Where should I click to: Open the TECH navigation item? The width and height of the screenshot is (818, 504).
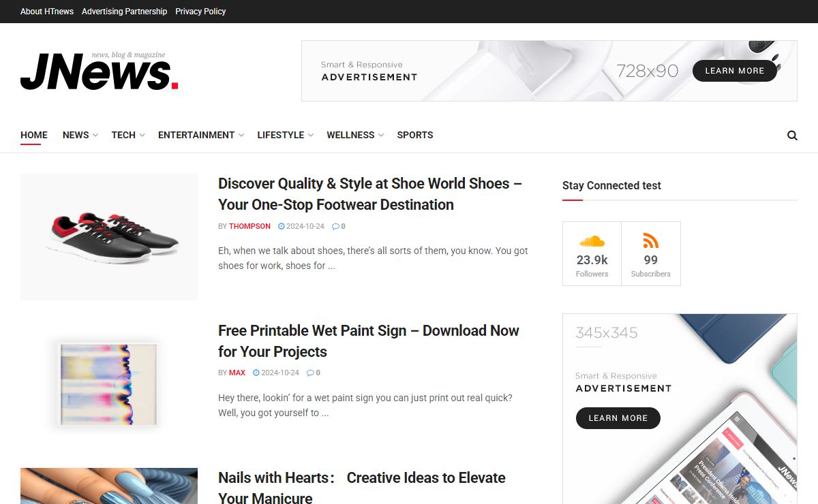(123, 135)
